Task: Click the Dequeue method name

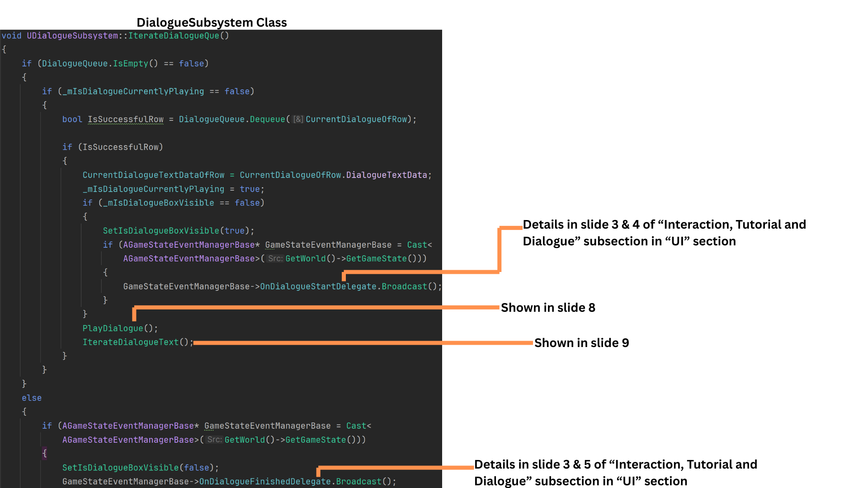Action: point(267,120)
